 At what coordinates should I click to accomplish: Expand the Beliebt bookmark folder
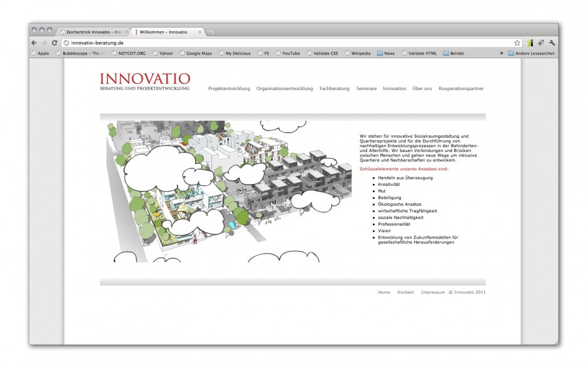pyautogui.click(x=454, y=53)
